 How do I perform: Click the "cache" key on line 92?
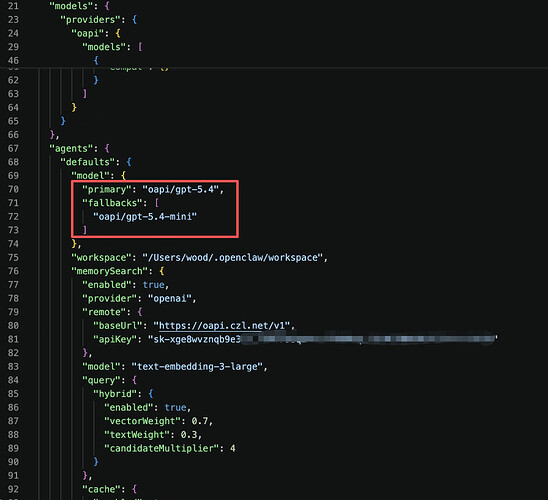[104, 489]
